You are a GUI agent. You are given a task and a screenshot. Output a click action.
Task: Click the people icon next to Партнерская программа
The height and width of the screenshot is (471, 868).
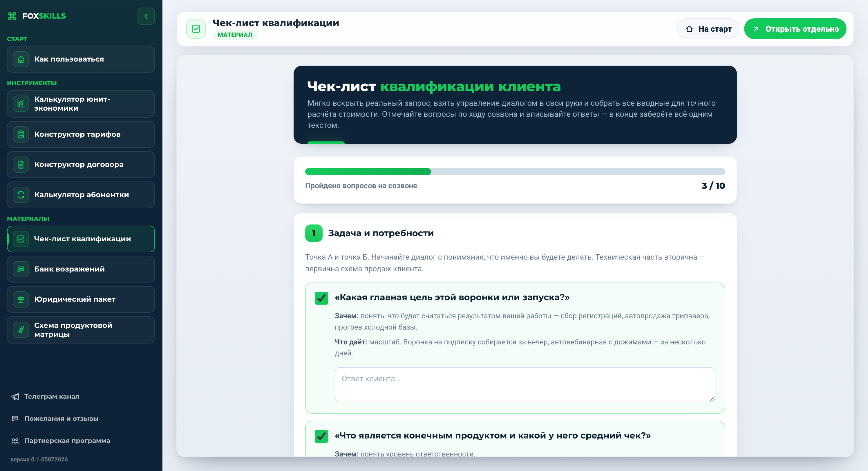[x=15, y=441]
